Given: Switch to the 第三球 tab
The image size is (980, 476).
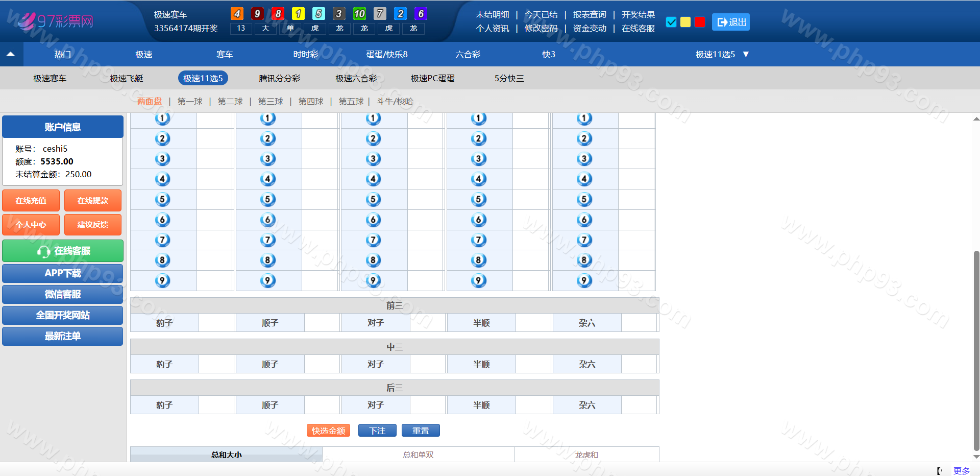Looking at the screenshot, I should pos(271,101).
